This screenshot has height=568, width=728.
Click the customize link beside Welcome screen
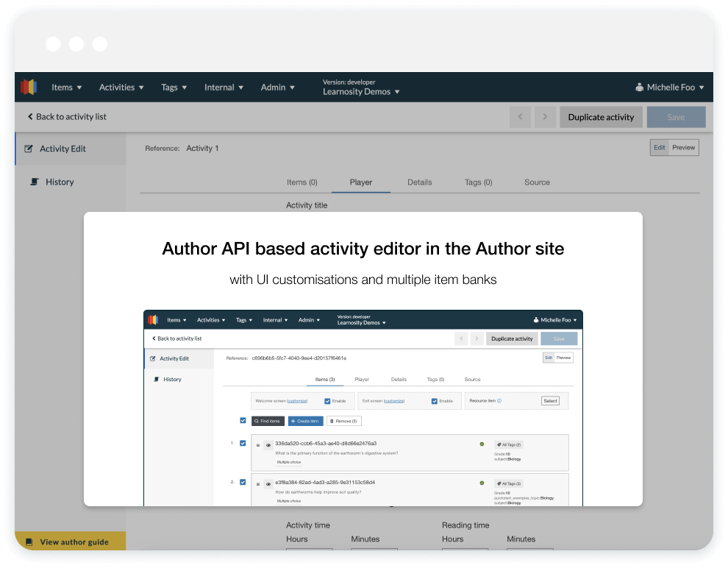pyautogui.click(x=297, y=401)
